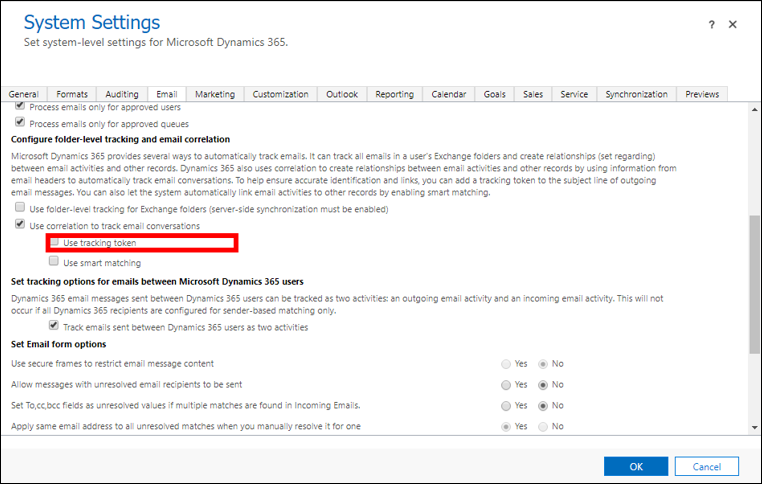This screenshot has height=484, width=762.
Task: Uncheck Use correlation to track email conversations
Action: click(x=20, y=224)
